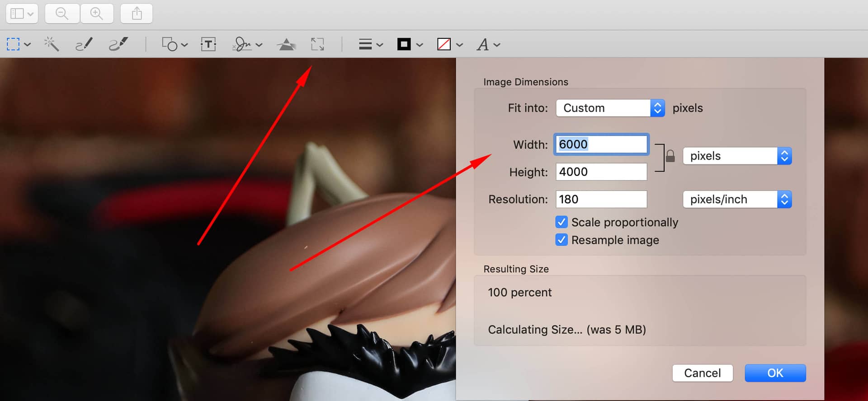The width and height of the screenshot is (868, 401).
Task: Uncheck Scale proportionally checkbox
Action: click(x=561, y=222)
